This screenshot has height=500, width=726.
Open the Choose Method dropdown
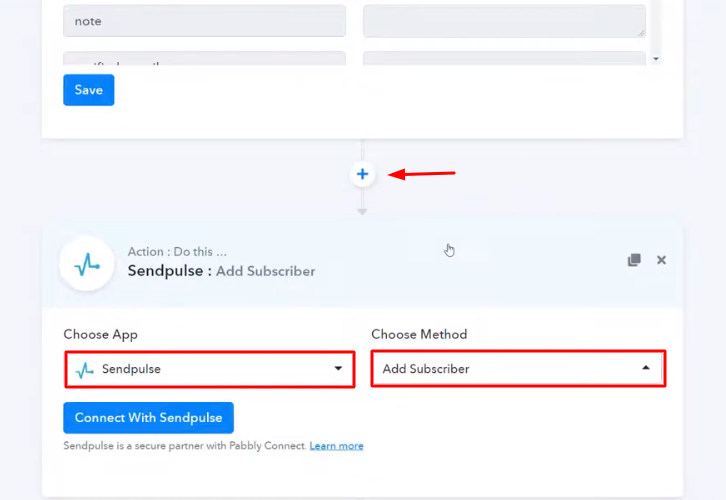(x=518, y=369)
